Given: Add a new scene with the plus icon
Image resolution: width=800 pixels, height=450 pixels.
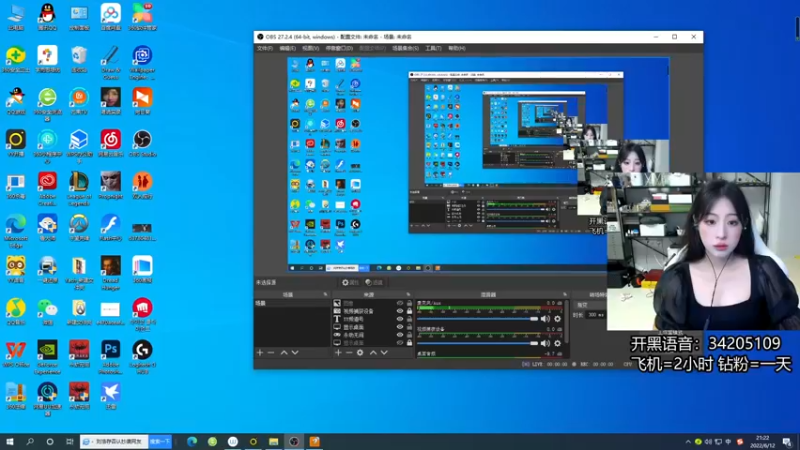Looking at the screenshot, I should [260, 353].
